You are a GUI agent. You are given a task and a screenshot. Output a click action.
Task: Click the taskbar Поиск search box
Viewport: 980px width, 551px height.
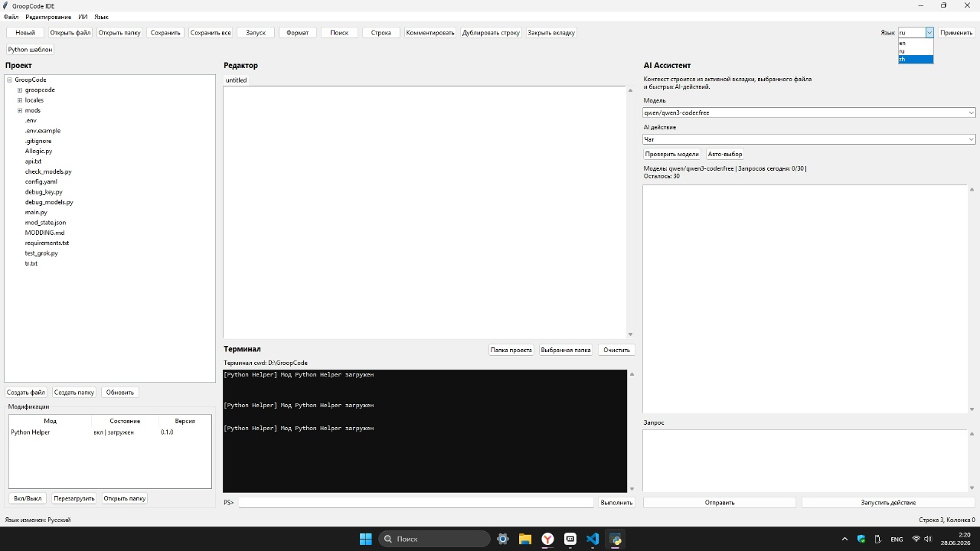[434, 539]
